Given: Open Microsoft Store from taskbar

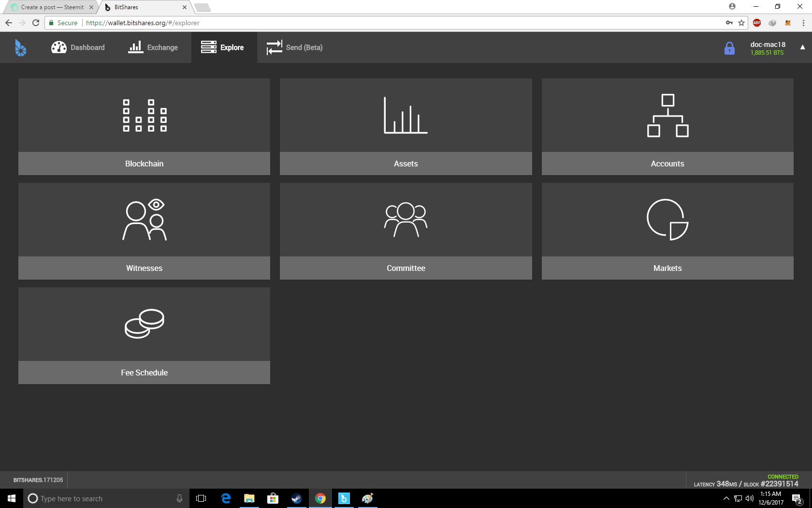Looking at the screenshot, I should pos(273,498).
